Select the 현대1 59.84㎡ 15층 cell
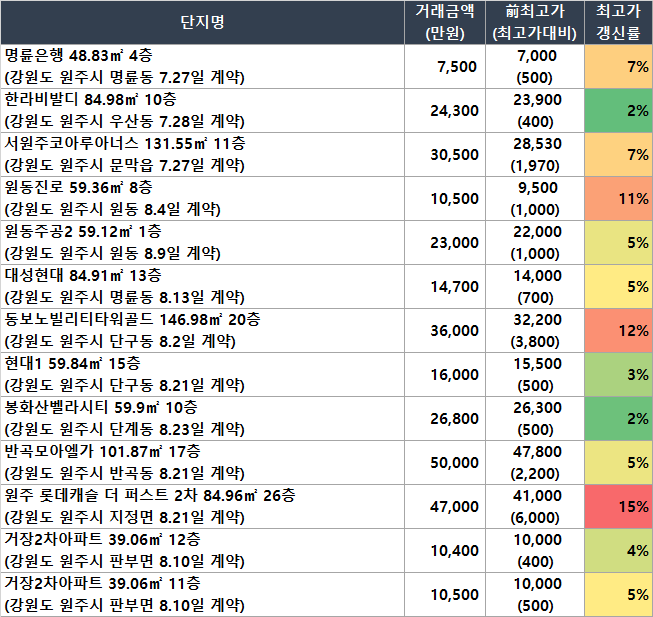This screenshot has width=653, height=617. click(202, 375)
